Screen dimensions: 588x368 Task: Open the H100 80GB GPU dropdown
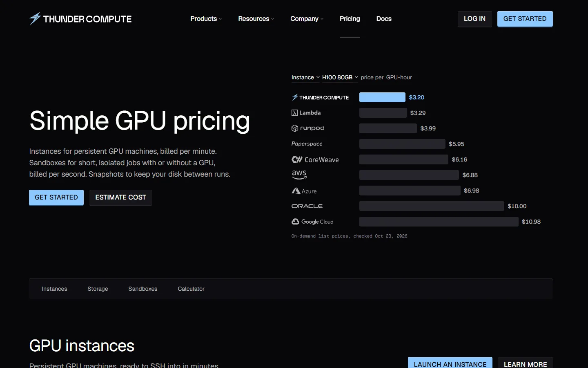[340, 77]
